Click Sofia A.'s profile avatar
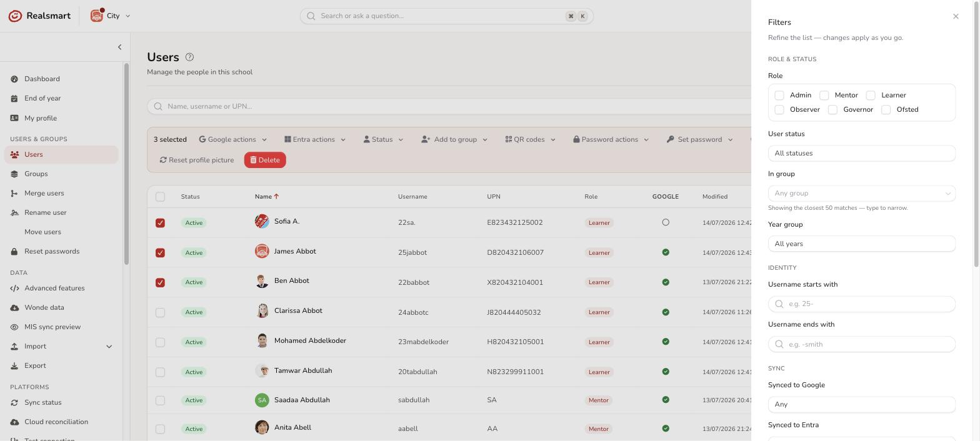980x441 pixels. 262,221
